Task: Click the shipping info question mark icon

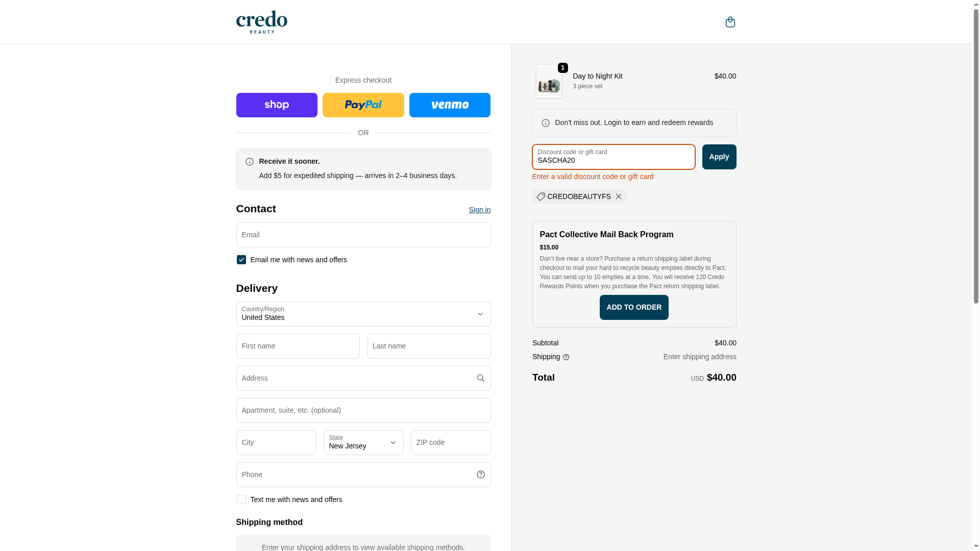Action: pos(566,357)
